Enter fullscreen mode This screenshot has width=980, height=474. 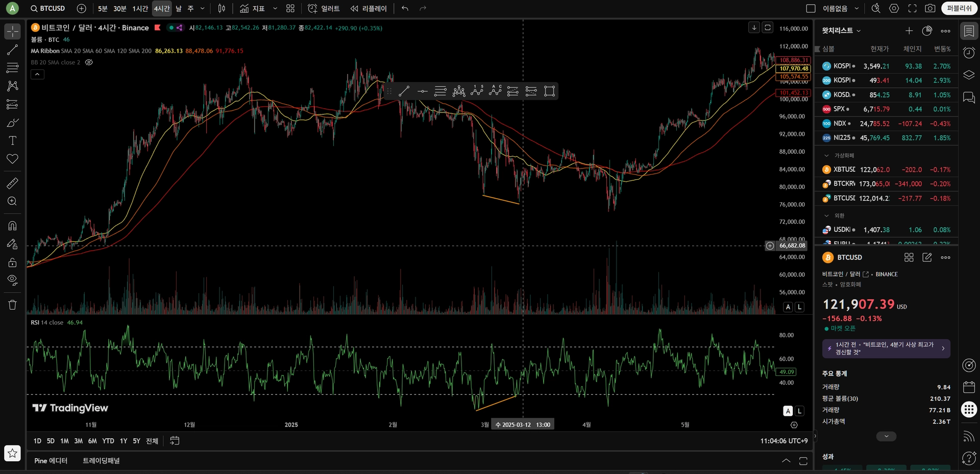[912, 8]
